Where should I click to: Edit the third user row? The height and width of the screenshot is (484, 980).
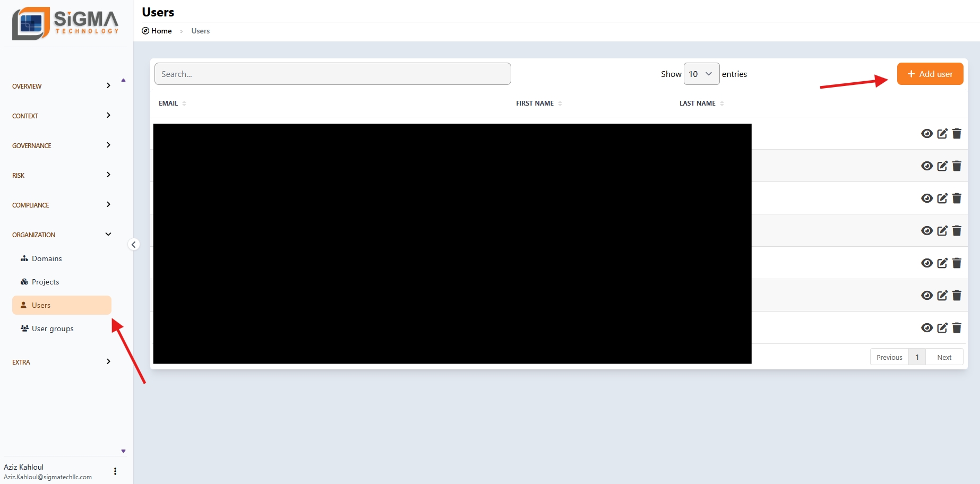pos(942,198)
